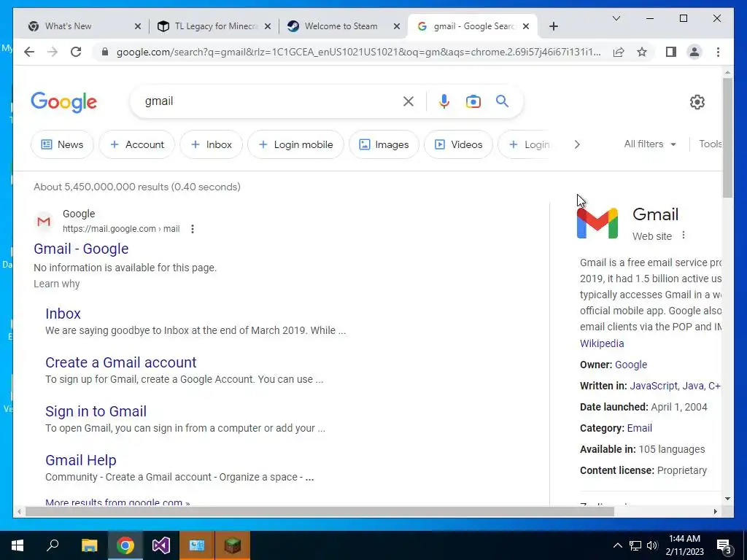Open the Gmail - Google result link

point(81,249)
